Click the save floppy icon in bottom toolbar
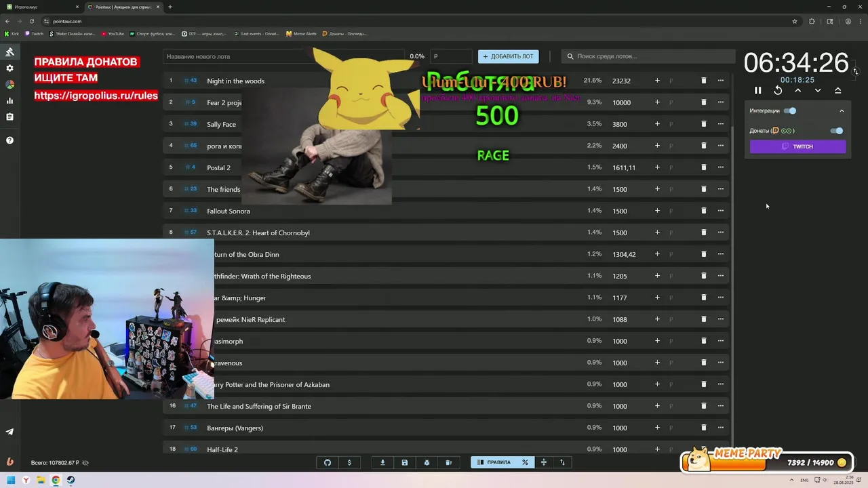This screenshot has width=868, height=488. [405, 462]
